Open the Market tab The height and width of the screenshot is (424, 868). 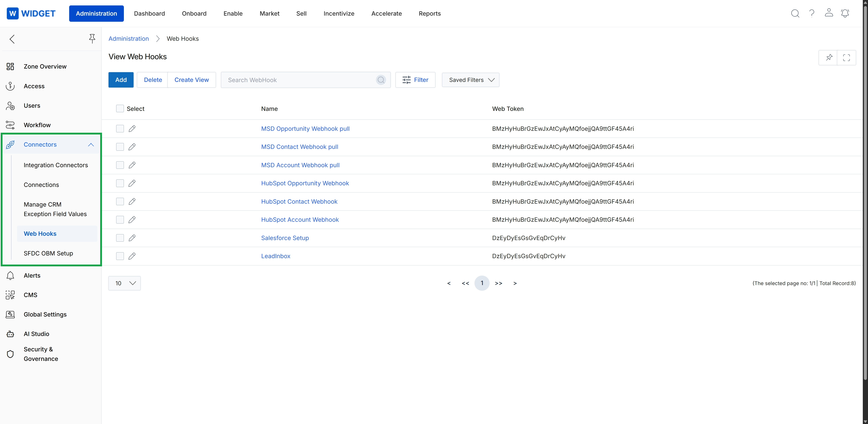pos(269,14)
